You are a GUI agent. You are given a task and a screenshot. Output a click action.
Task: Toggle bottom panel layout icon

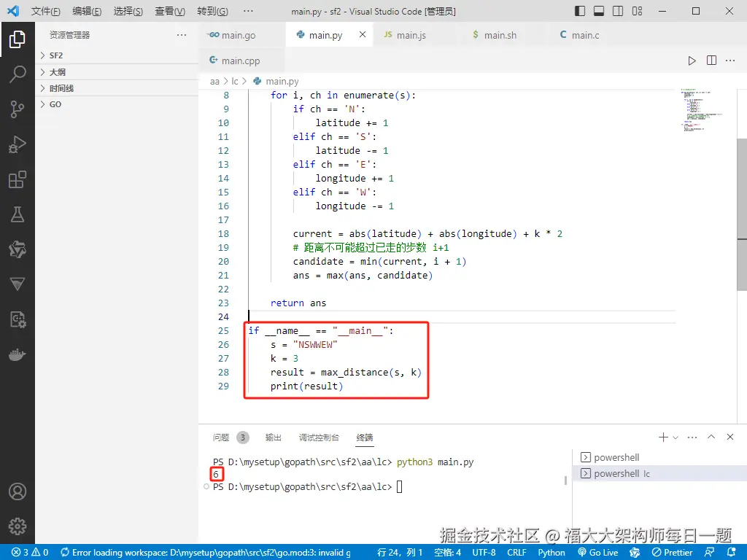click(x=599, y=11)
